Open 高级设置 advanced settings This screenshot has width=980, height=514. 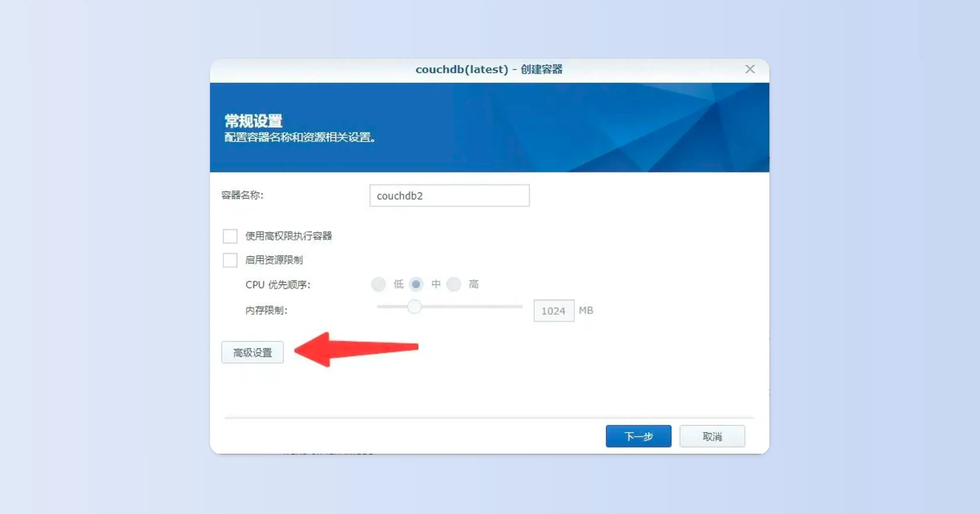pyautogui.click(x=253, y=352)
